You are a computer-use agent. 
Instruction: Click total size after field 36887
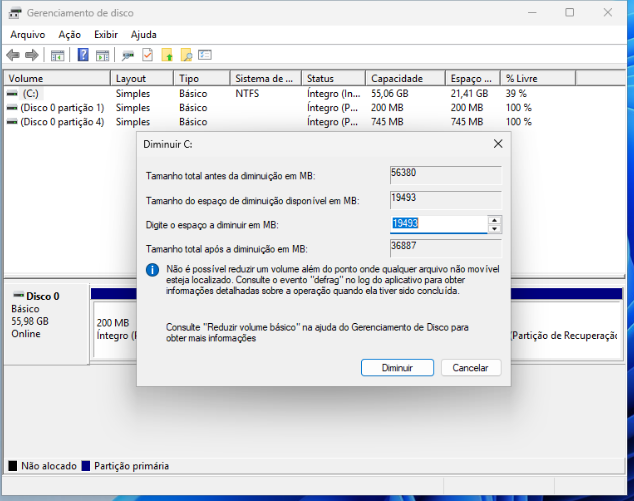tap(446, 248)
